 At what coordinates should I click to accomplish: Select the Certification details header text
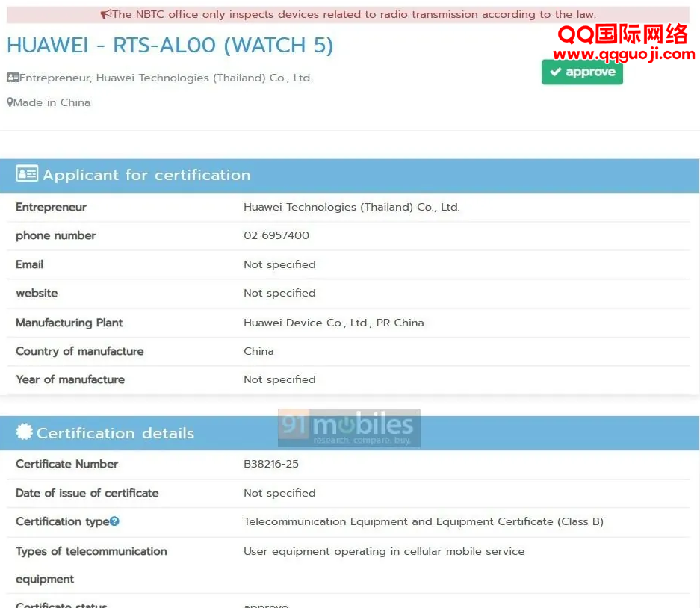[x=115, y=433]
